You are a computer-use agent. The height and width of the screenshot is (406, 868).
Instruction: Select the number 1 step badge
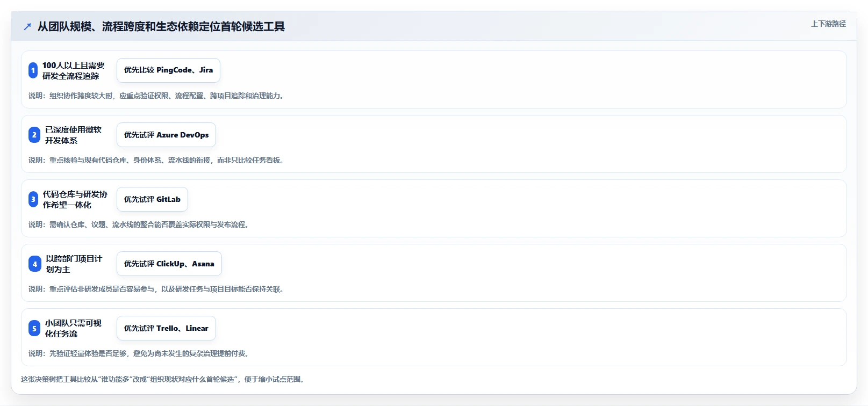33,70
